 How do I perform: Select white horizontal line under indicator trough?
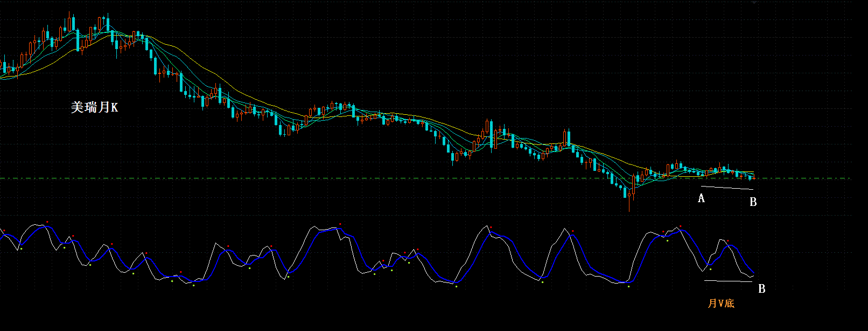pyautogui.click(x=728, y=281)
